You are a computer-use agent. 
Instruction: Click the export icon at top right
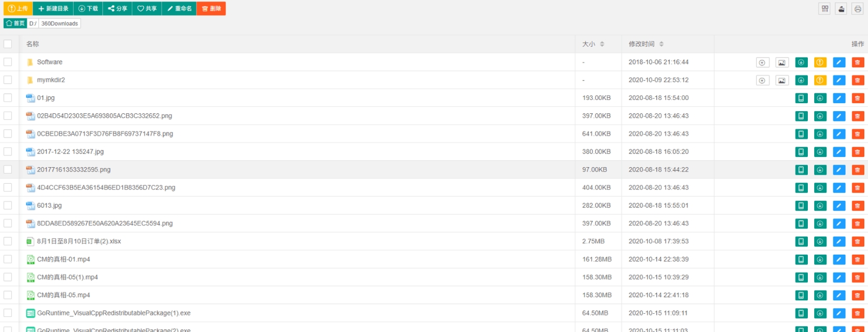point(841,9)
